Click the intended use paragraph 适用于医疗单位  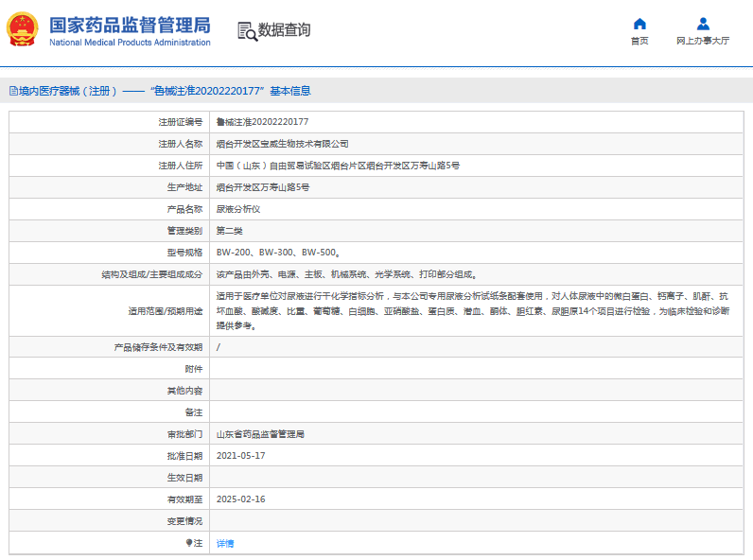pos(473,310)
